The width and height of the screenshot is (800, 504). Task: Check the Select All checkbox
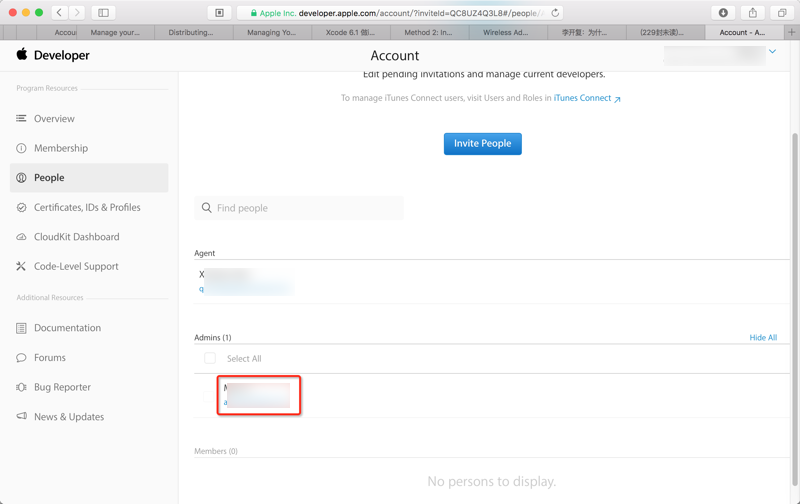(x=210, y=358)
